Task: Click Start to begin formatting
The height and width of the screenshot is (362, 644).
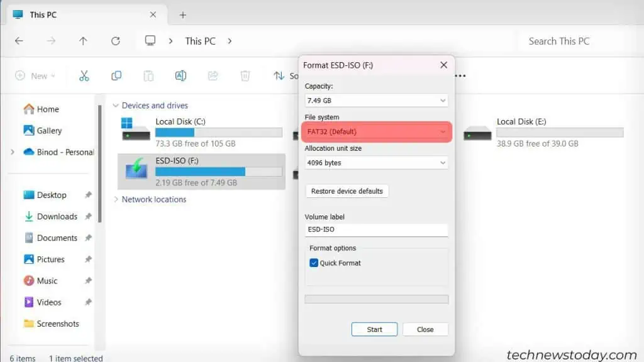Action: click(x=374, y=329)
